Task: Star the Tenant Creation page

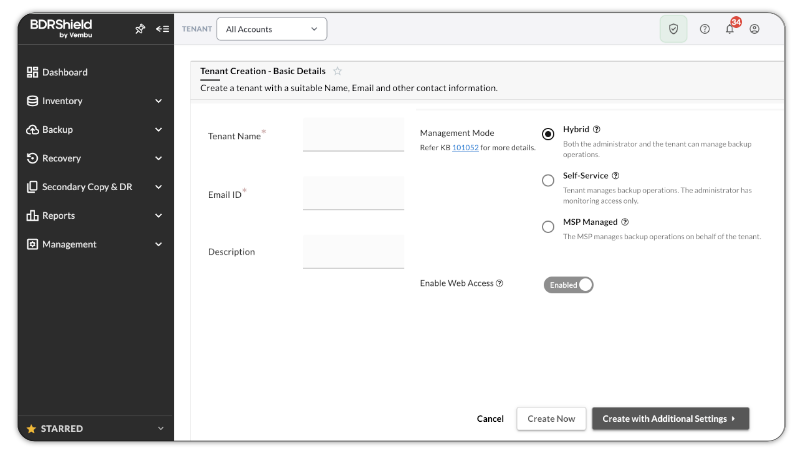Action: (x=337, y=71)
